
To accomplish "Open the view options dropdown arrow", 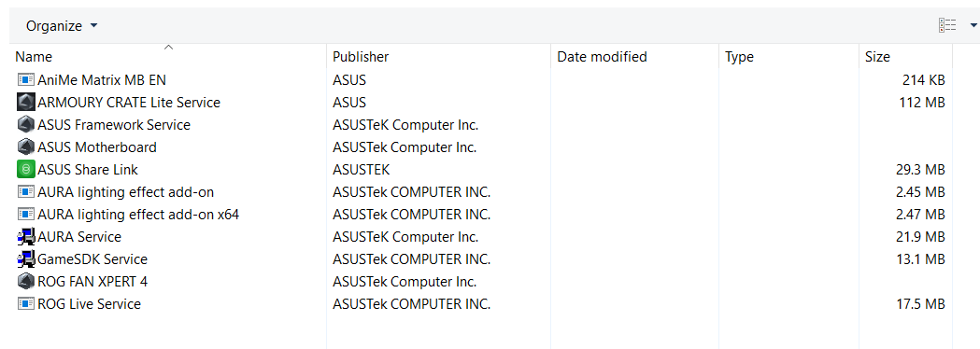I will 973,25.
